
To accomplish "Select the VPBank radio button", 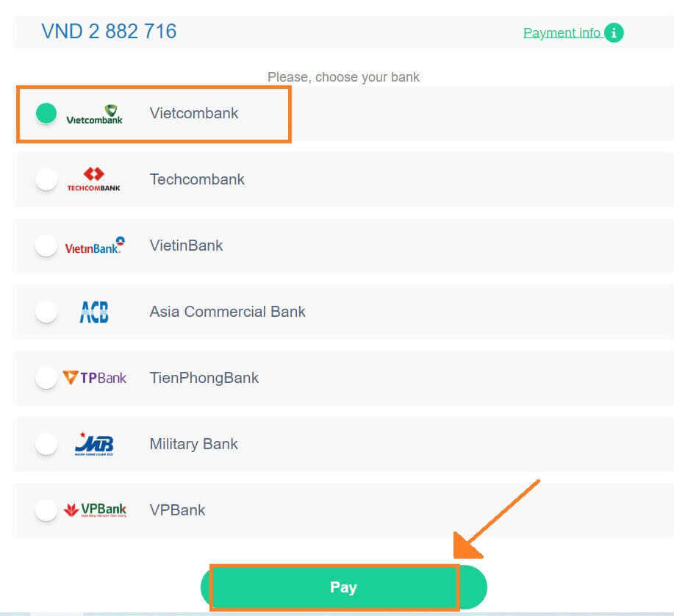I will tap(46, 511).
